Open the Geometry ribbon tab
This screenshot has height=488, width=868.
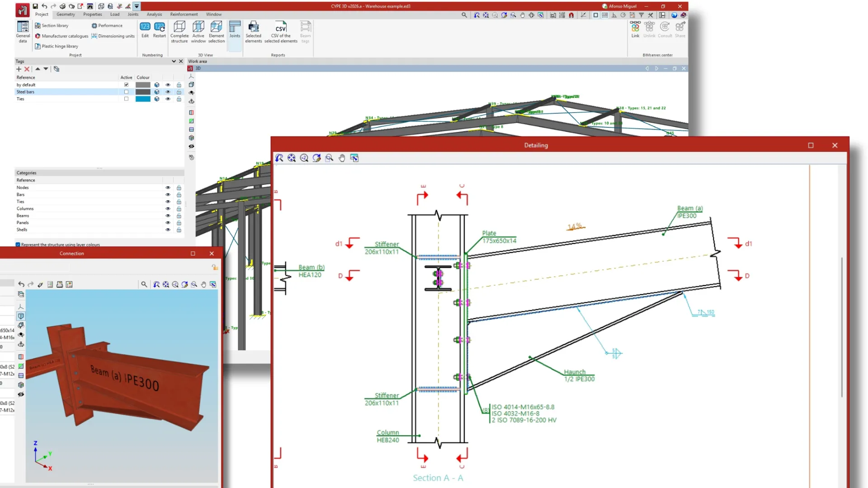tap(66, 14)
